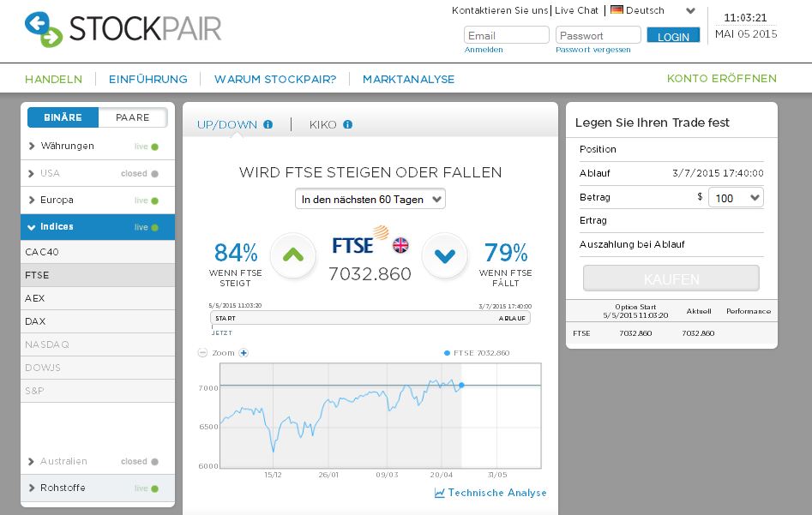This screenshot has width=812, height=515.
Task: Click the UK flag icon beside FTSE
Action: pyautogui.click(x=400, y=245)
